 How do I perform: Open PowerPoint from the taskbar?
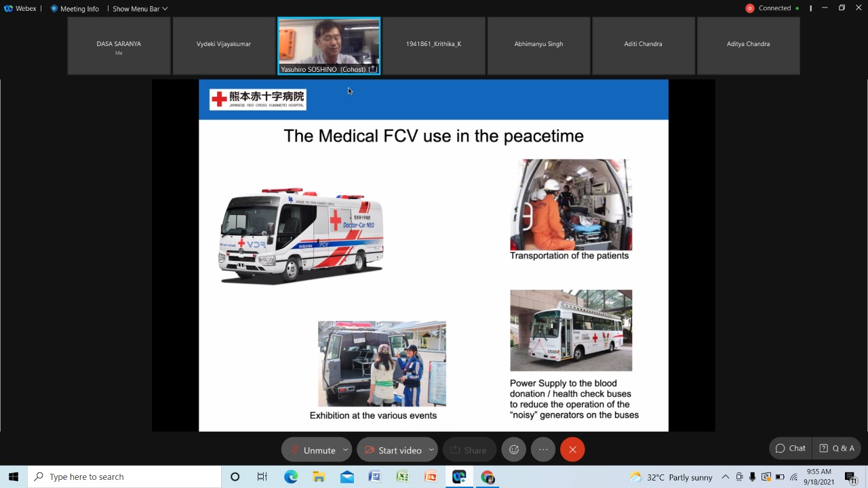point(431,477)
